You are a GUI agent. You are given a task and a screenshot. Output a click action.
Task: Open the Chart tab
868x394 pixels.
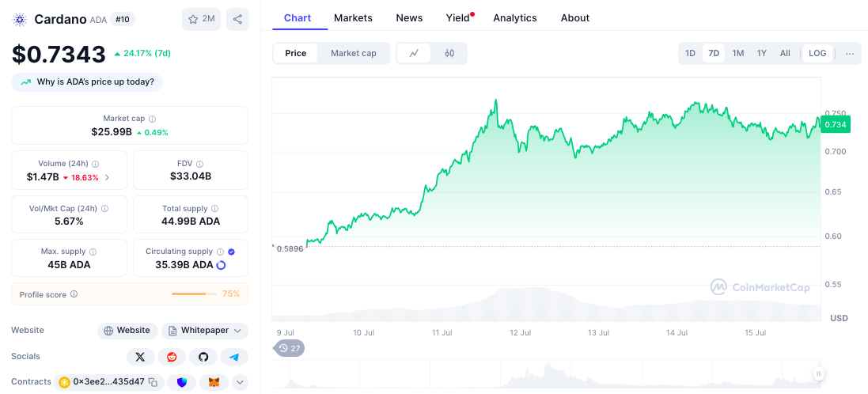click(x=298, y=17)
